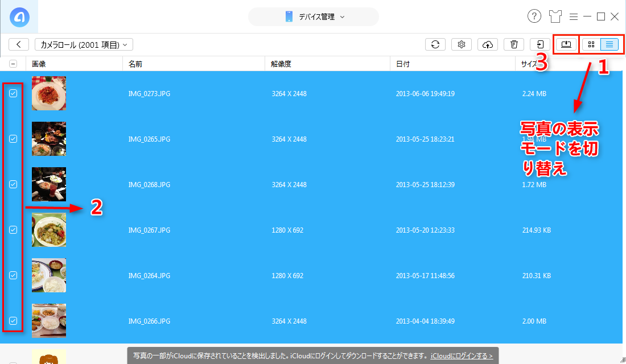Open the hamburger menu near window controls

(574, 16)
